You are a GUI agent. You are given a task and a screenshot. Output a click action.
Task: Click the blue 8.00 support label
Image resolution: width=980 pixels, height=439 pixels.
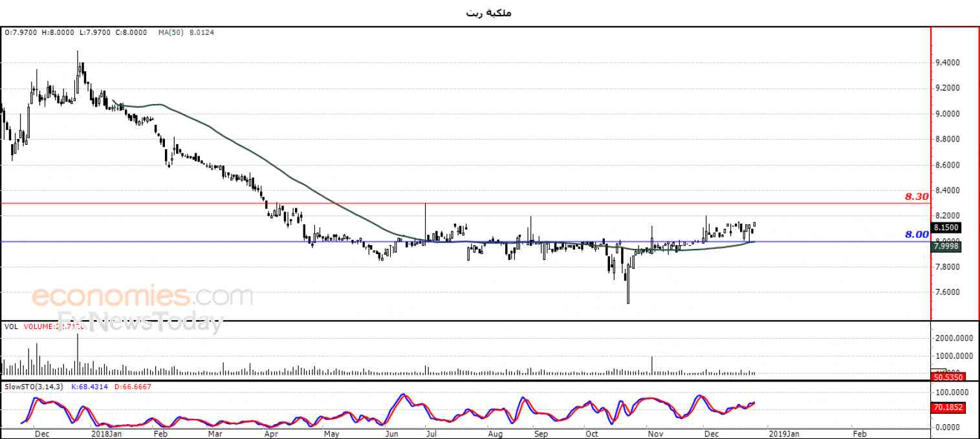click(917, 234)
